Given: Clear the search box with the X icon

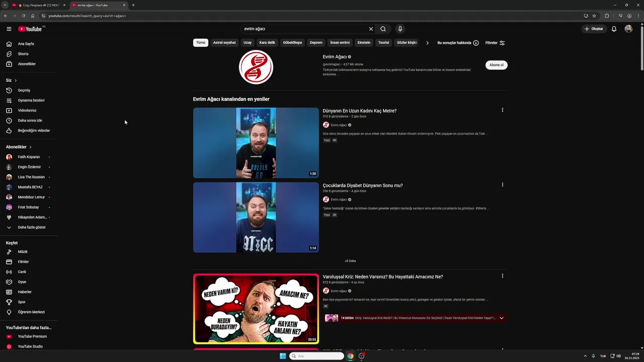Looking at the screenshot, I should pyautogui.click(x=371, y=29).
